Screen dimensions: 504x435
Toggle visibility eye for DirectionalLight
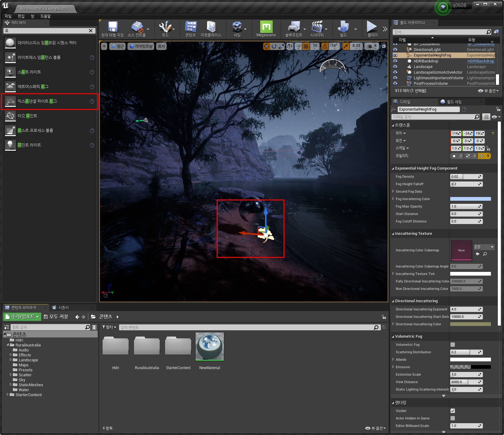tap(395, 50)
